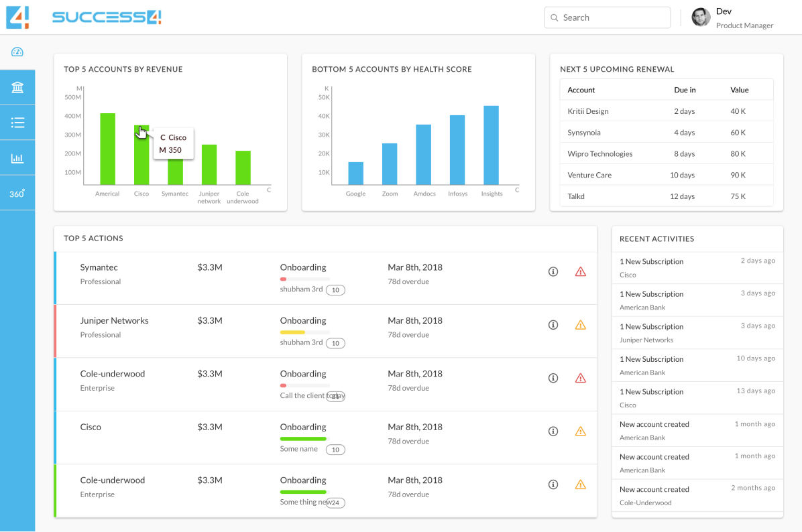The width and height of the screenshot is (802, 532).
Task: Open Cole-Underwood new account created activity
Action: click(697, 496)
